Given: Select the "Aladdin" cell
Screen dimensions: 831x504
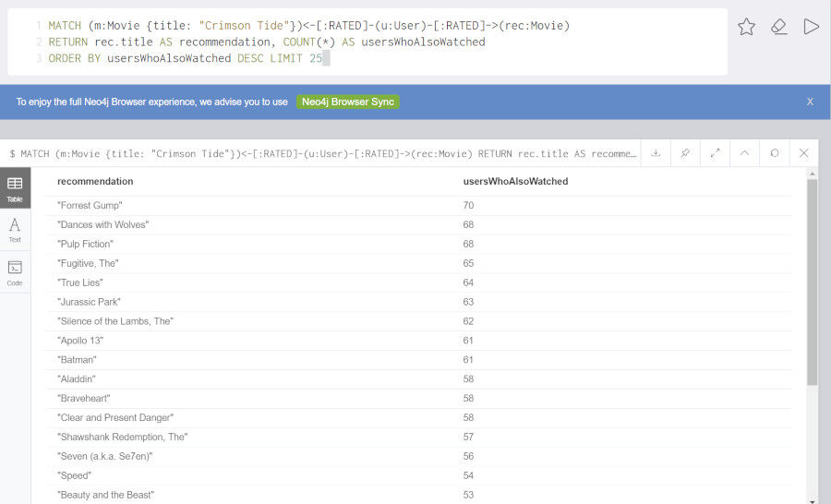Looking at the screenshot, I should pyautogui.click(x=77, y=379).
